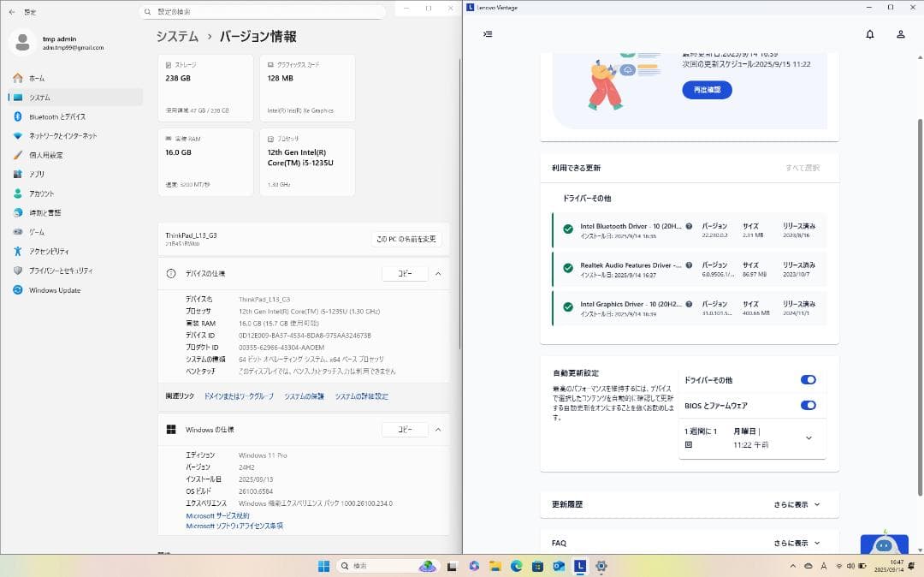Click the help icon next to Intel Bluetooth Driver

click(x=690, y=227)
